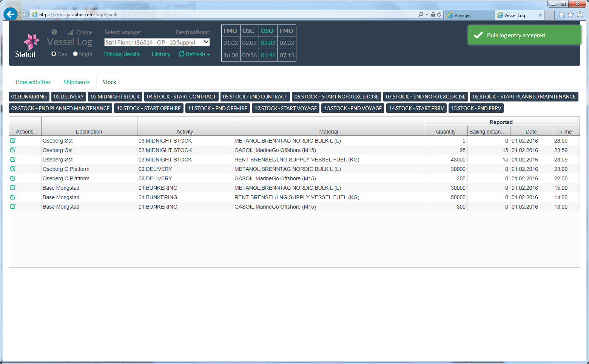Click the 03.MIDNIGHT STOCK button
Viewport: 589px width, 364px height.
click(115, 97)
